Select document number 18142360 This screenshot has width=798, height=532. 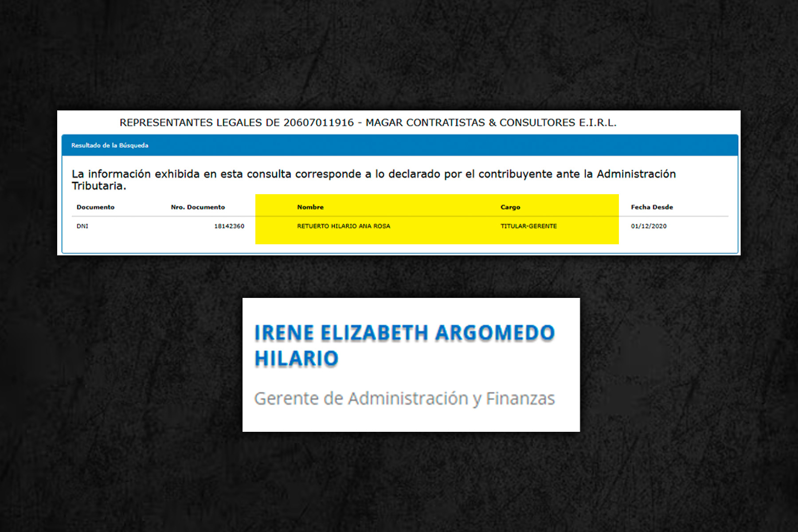point(229,226)
